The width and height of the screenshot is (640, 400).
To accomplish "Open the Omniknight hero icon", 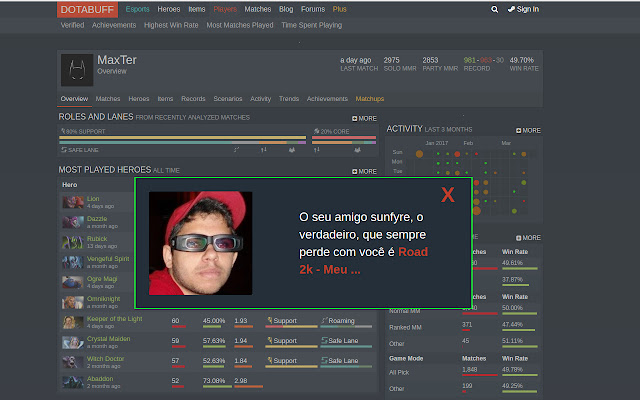I will pos(73,302).
